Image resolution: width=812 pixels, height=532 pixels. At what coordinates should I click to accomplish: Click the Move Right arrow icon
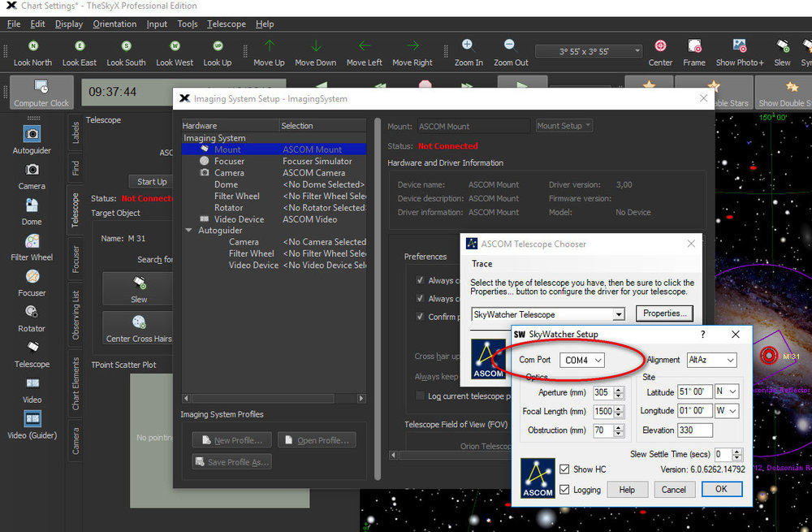coord(412,46)
